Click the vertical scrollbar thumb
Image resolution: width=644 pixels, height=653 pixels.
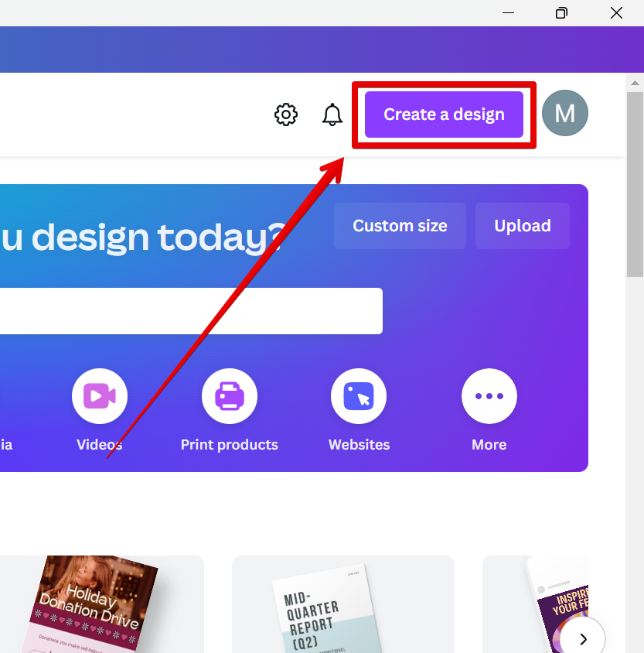pyautogui.click(x=635, y=184)
